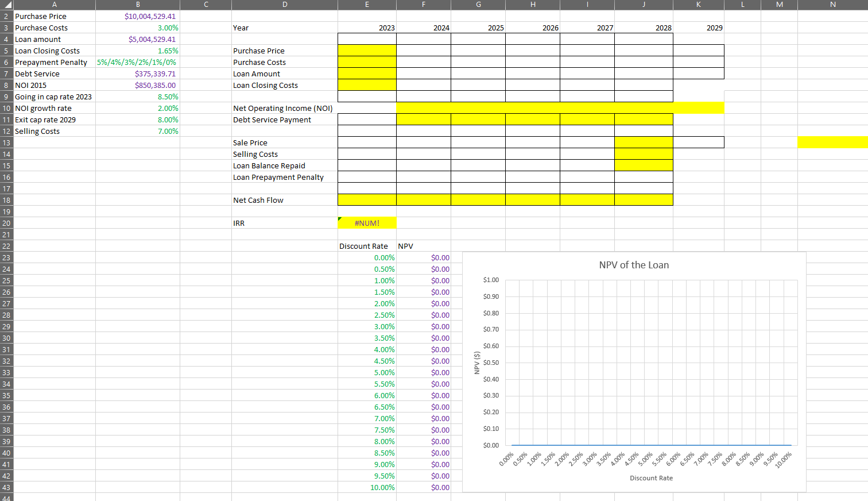Click the 3.00% Purchase Costs value in column B

[x=138, y=28]
